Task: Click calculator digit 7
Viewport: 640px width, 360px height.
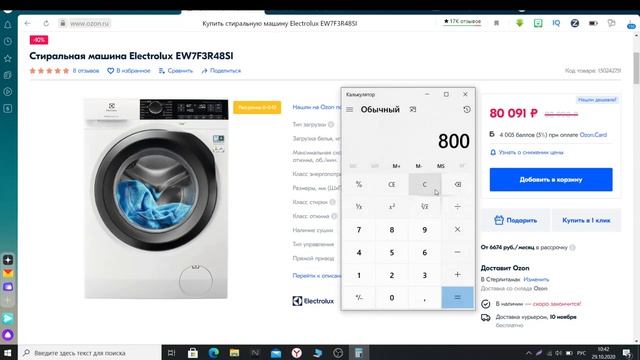Action: coord(359,229)
